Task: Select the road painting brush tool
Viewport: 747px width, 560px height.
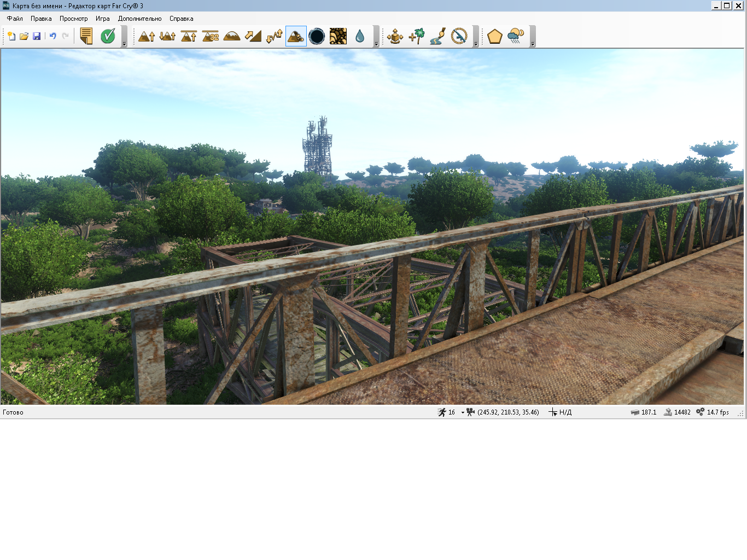Action: 437,36
